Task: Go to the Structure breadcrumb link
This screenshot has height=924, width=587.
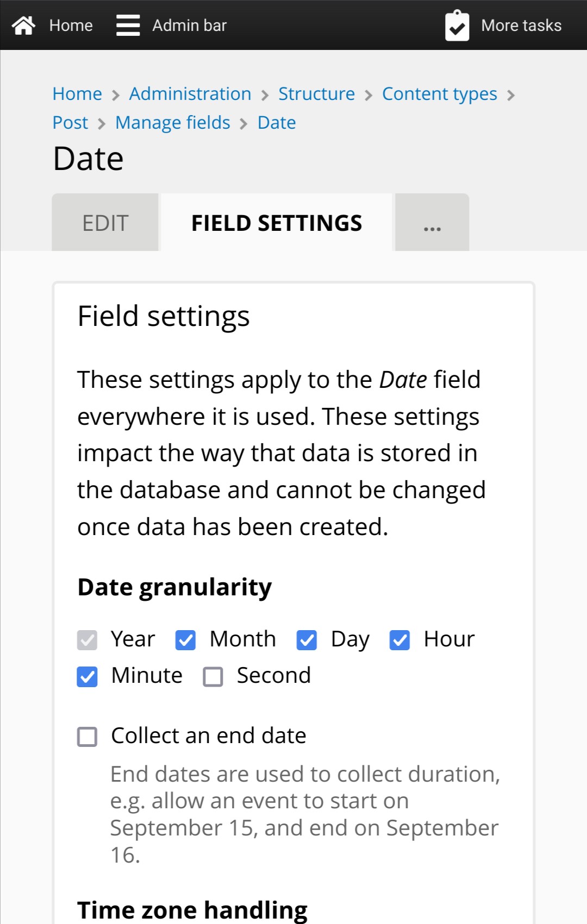Action: [316, 94]
